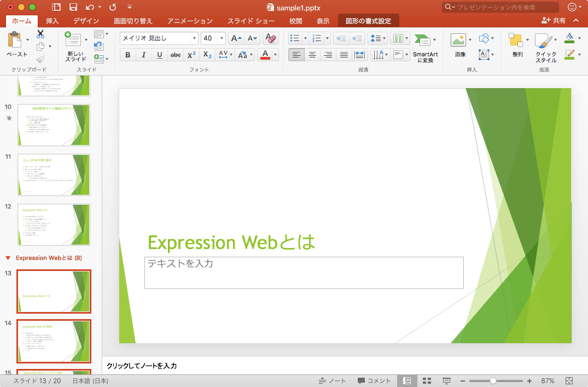Screen dimensions: 588x387
Task: Open the character spacing AV dropdown
Action: tap(231, 55)
